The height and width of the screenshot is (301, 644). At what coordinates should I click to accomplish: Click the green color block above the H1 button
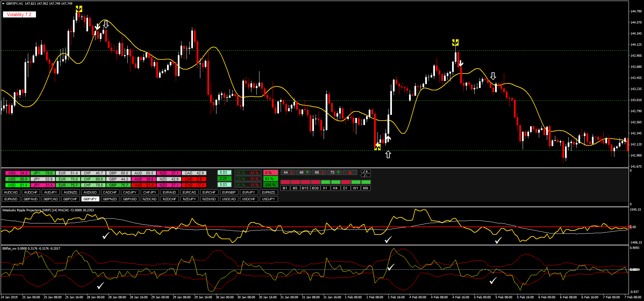point(325,182)
